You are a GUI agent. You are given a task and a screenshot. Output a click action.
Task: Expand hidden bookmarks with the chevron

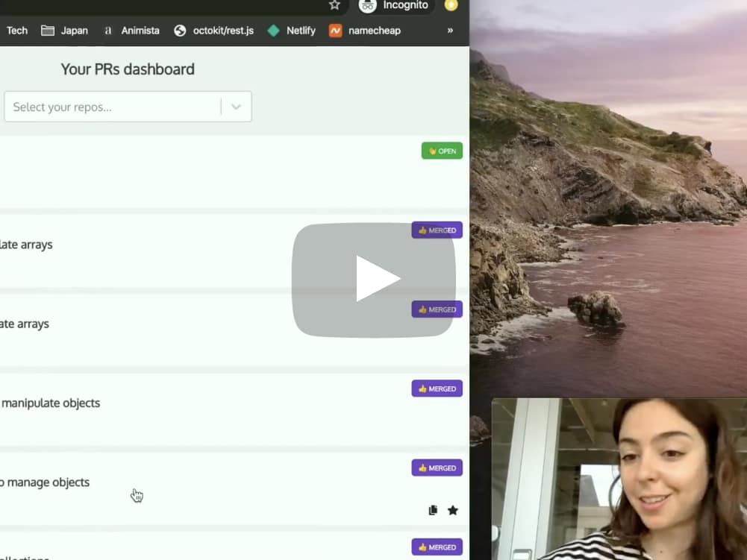tap(449, 31)
